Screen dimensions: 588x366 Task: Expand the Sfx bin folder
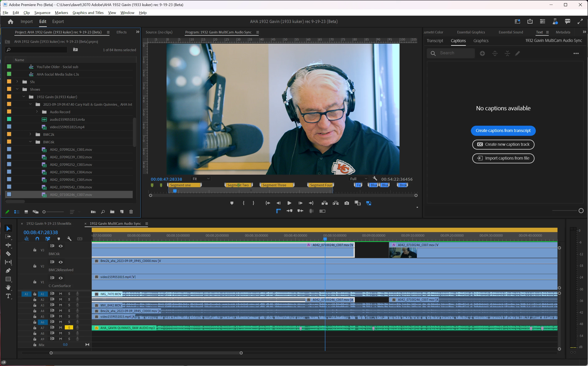click(x=17, y=82)
